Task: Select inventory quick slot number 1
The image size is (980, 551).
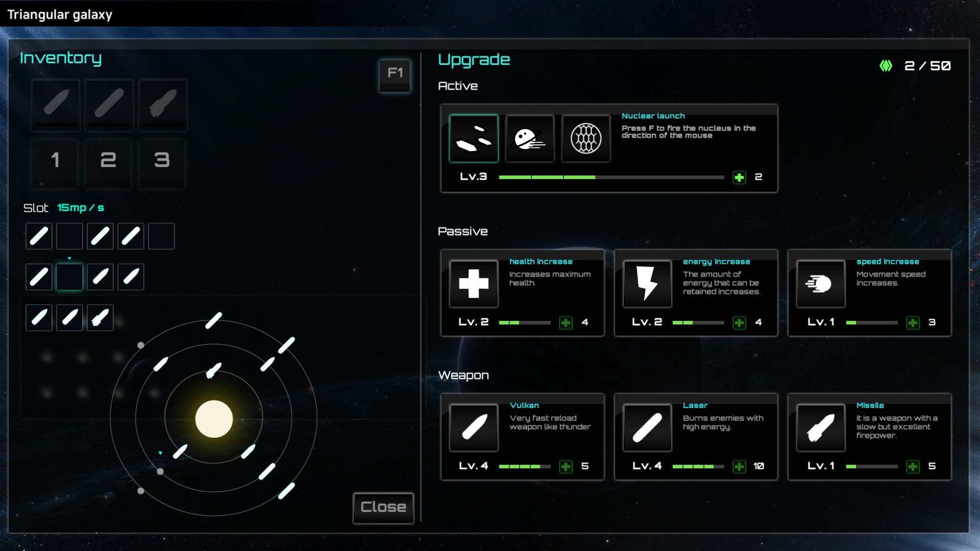Action: click(x=57, y=160)
